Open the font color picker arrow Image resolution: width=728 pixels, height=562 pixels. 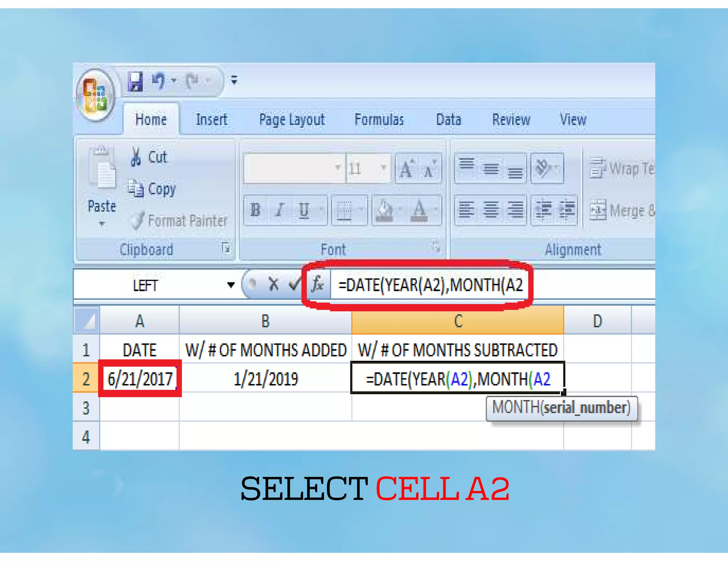pyautogui.click(x=435, y=210)
